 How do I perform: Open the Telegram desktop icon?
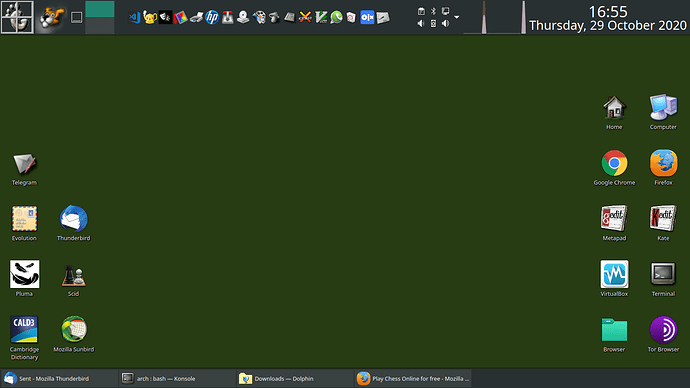[24, 164]
